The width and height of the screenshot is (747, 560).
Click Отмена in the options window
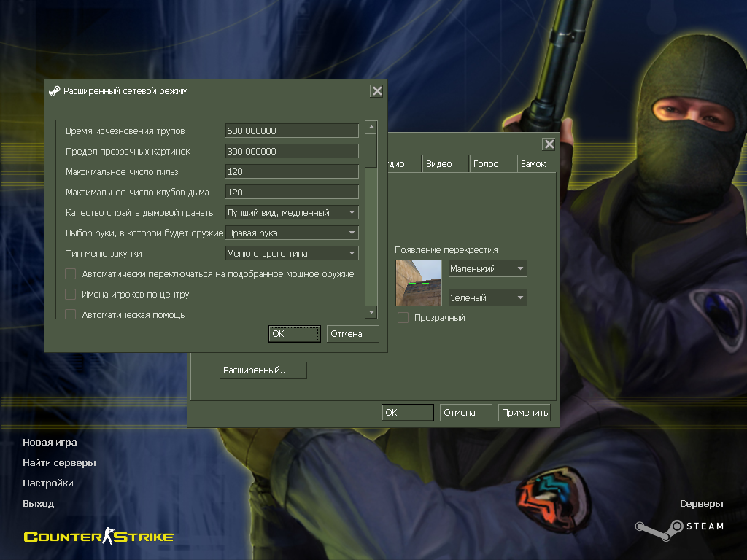tap(465, 413)
